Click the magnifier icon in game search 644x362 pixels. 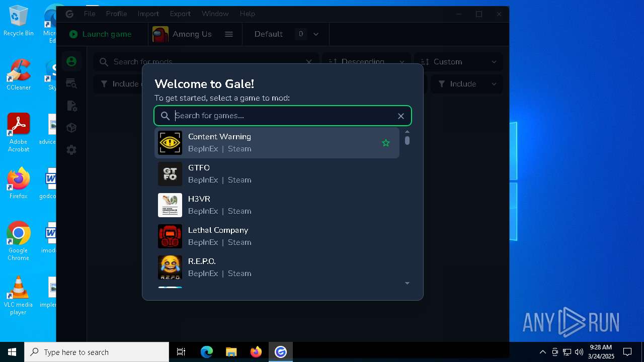(x=165, y=116)
